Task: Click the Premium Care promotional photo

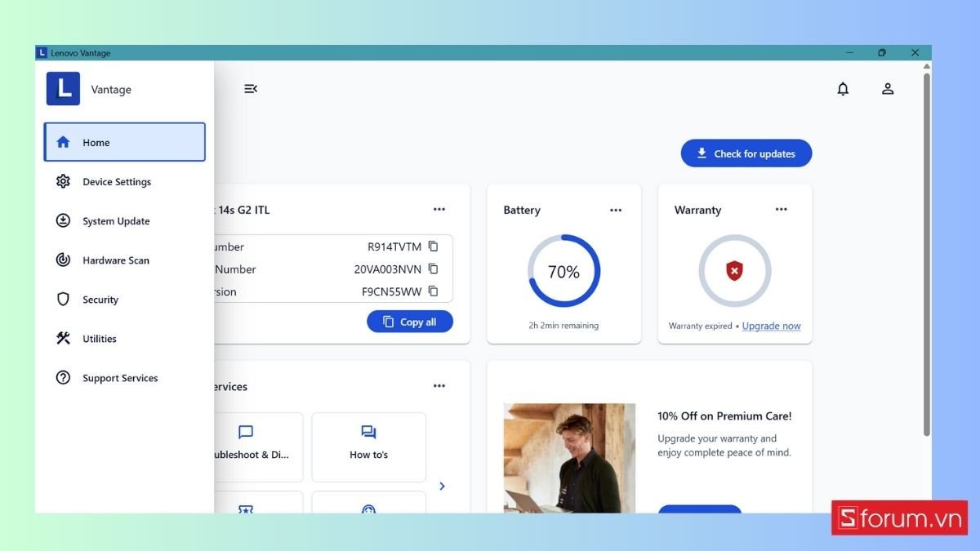Action: [569, 457]
